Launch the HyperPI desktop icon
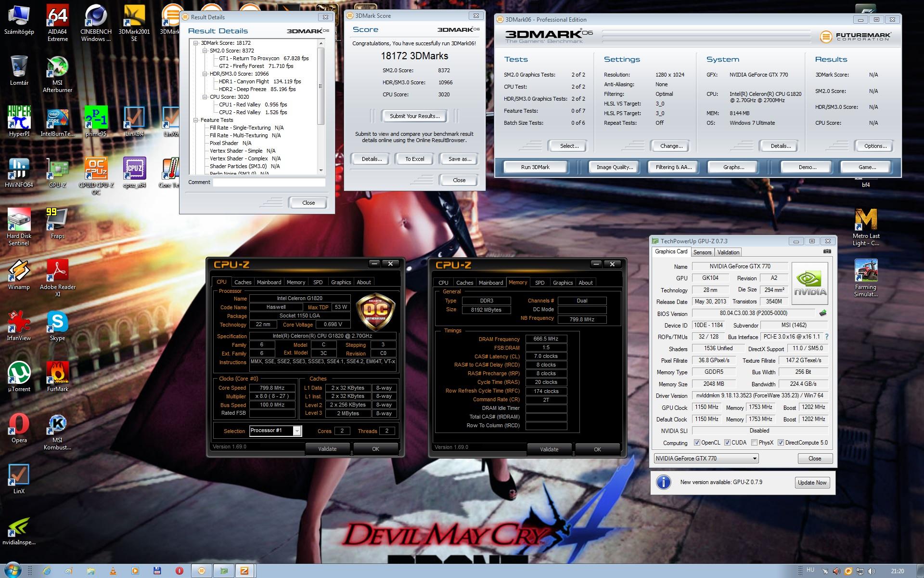Screen dimensions: 924x578 [x=19, y=122]
